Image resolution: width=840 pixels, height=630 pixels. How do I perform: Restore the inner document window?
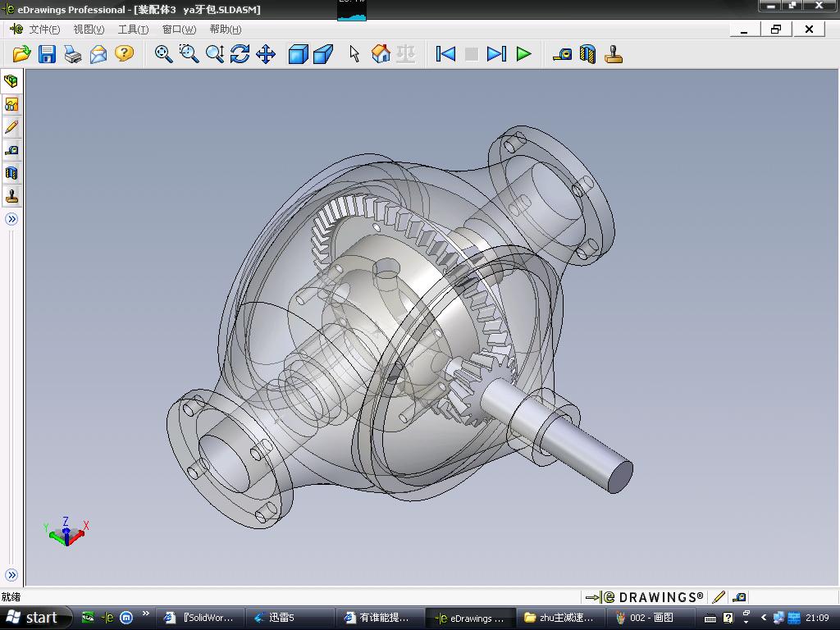(x=776, y=30)
